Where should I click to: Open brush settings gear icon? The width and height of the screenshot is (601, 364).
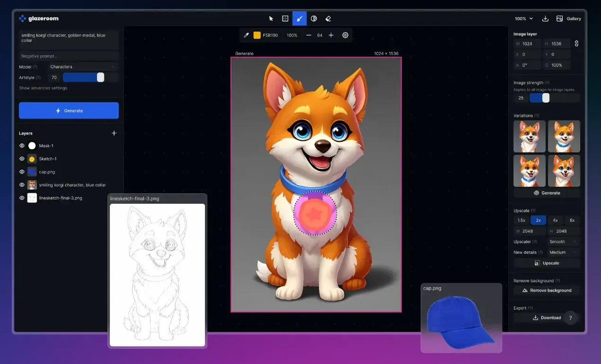(345, 35)
